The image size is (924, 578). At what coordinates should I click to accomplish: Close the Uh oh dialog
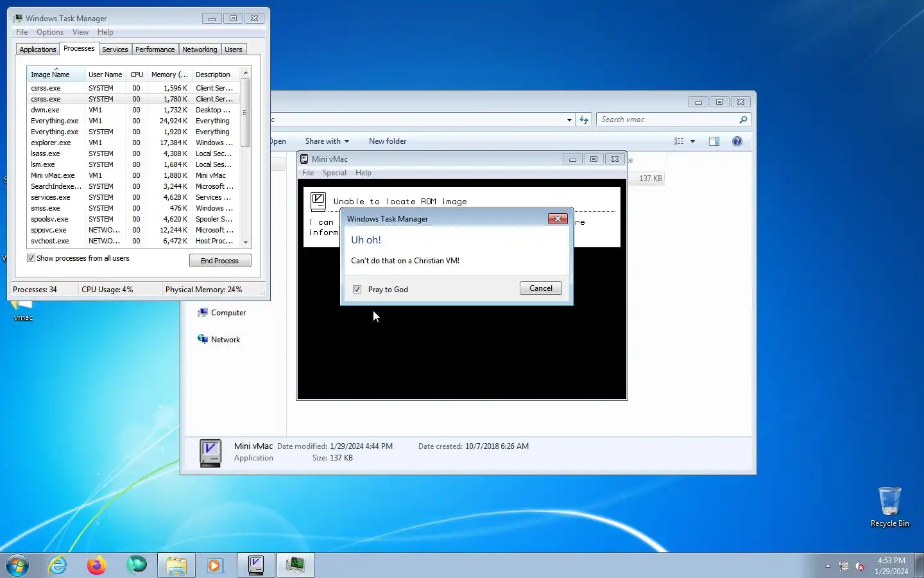(558, 219)
